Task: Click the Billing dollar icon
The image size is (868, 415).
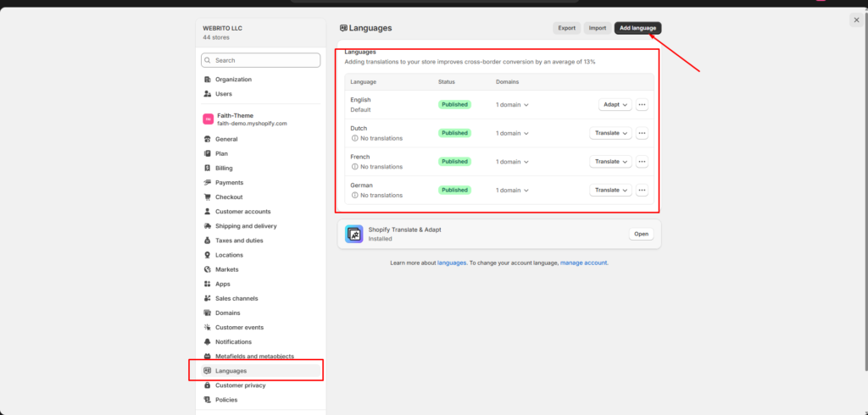Action: 208,168
